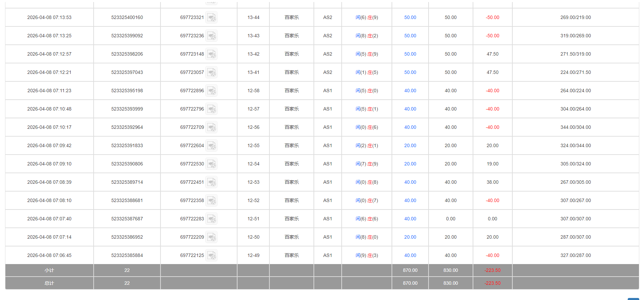Click the video icon next to 697722283
This screenshot has width=644, height=300.
click(211, 219)
